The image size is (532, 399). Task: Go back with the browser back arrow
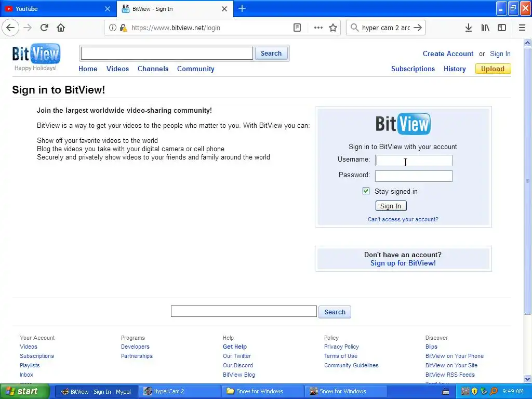10,28
